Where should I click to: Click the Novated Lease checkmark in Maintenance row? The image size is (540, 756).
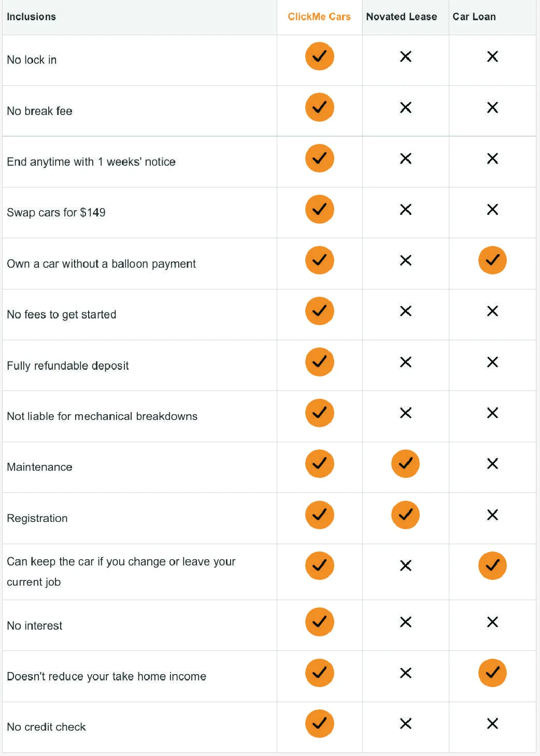[405, 463]
